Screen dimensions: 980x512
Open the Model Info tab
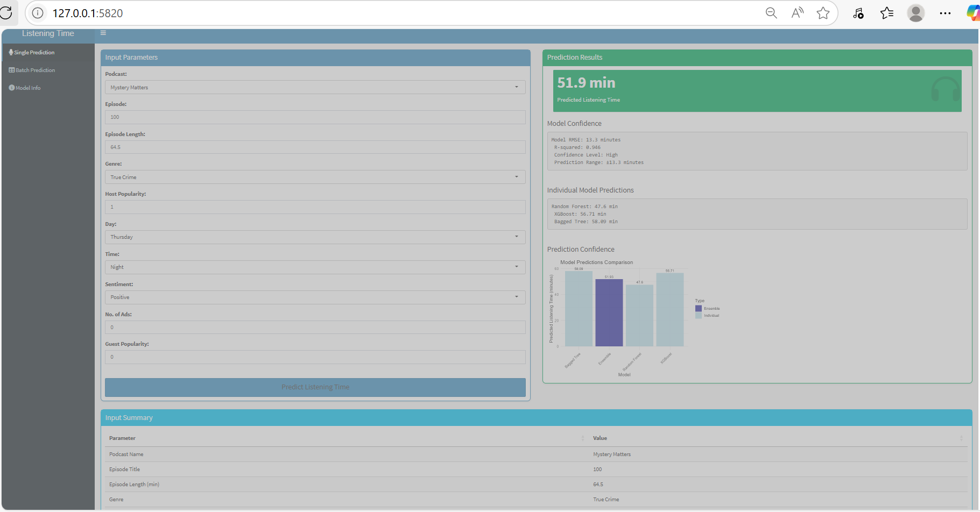pos(48,88)
